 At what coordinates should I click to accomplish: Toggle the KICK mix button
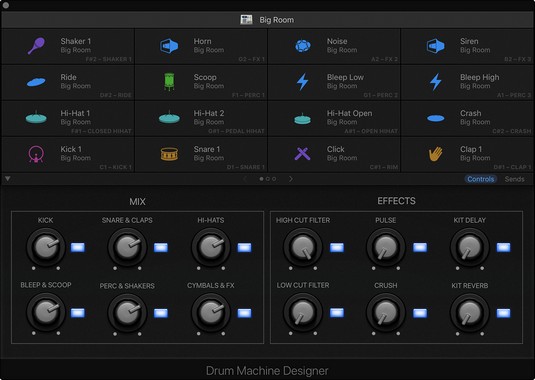coord(77,248)
